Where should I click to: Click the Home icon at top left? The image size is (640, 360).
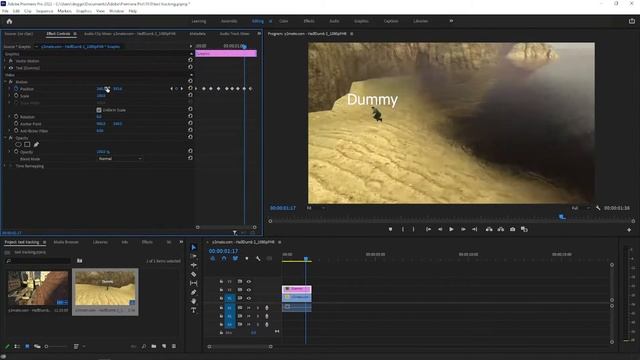(9, 21)
